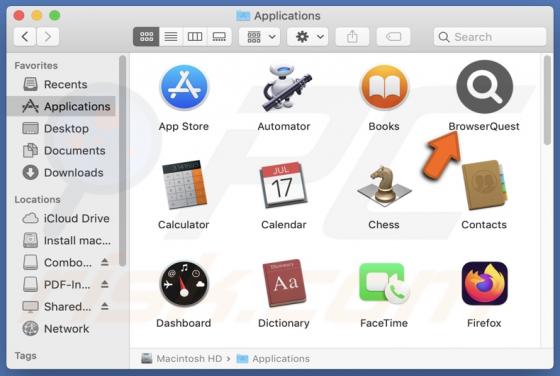Image resolution: width=560 pixels, height=376 pixels.
Task: Click the main file area scrollbar
Action: click(x=547, y=100)
